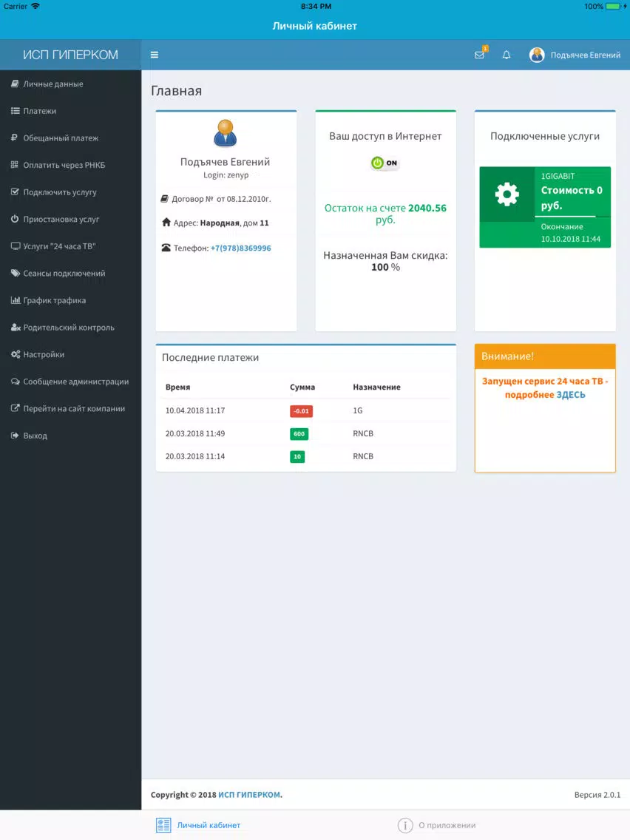This screenshot has height=840, width=630.
Task: Click user icon beside Родительский контроль
Action: 16,328
